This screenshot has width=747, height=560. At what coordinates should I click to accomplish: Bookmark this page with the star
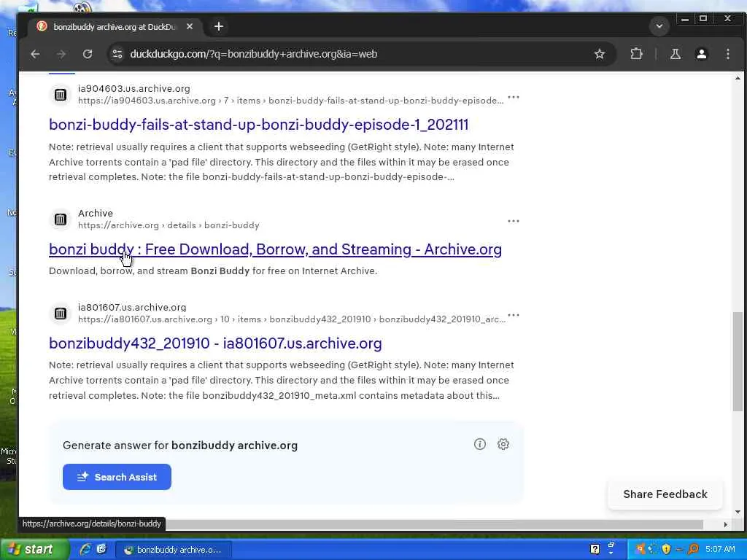600,54
